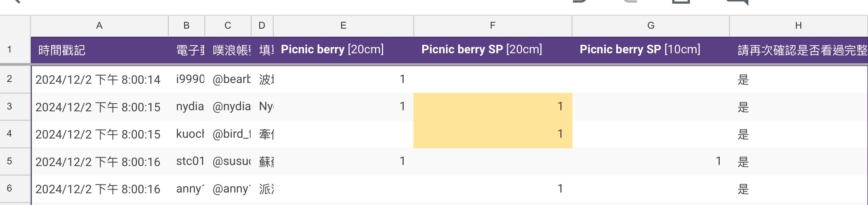Screen dimensions: 868x205
Task: Select yellow highlighted cell in row 3
Action: [x=493, y=107]
